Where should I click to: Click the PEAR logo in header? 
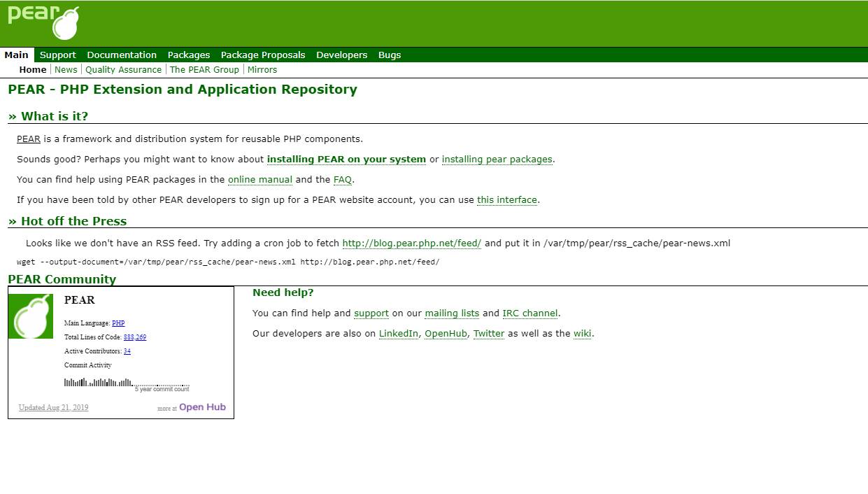click(43, 22)
